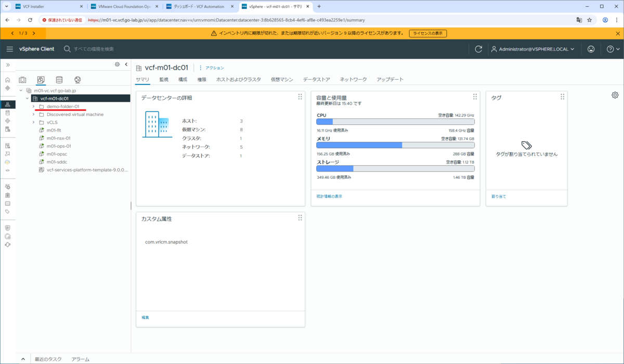
Task: Open the アラーム panel at bottom
Action: (80, 359)
